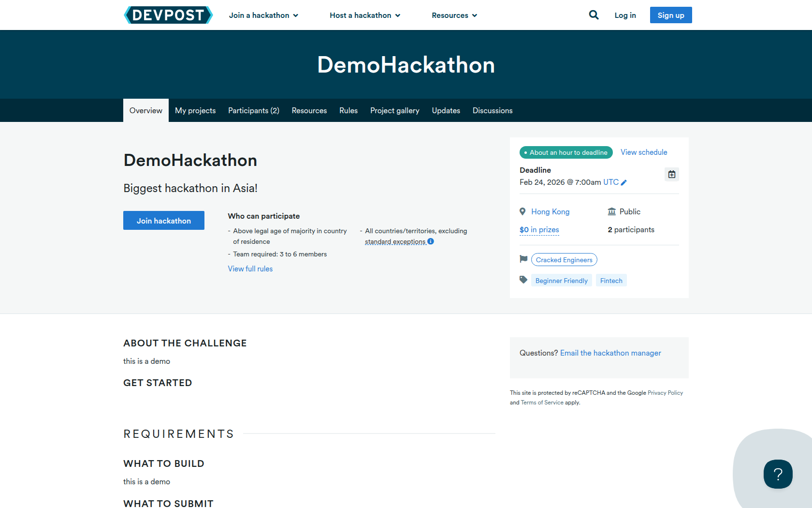Viewport: 812px width, 508px height.
Task: Switch to the Participants (2) tab
Action: pyautogui.click(x=254, y=111)
